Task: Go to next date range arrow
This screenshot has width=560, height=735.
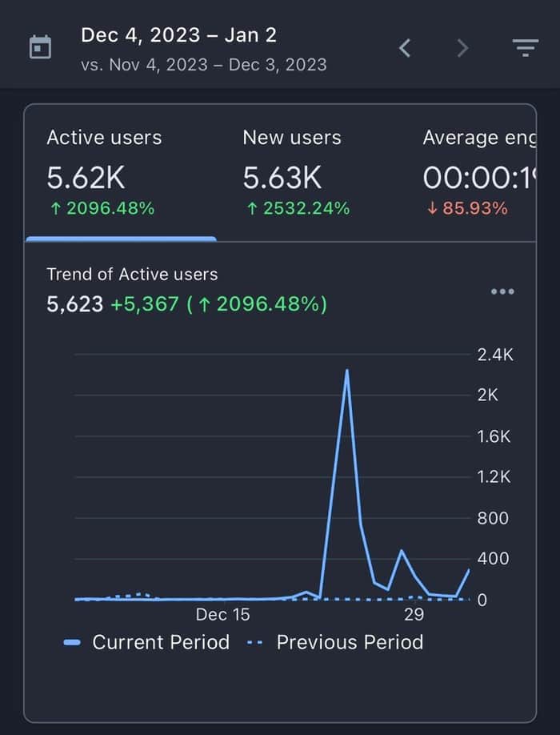Action: pyautogui.click(x=462, y=48)
